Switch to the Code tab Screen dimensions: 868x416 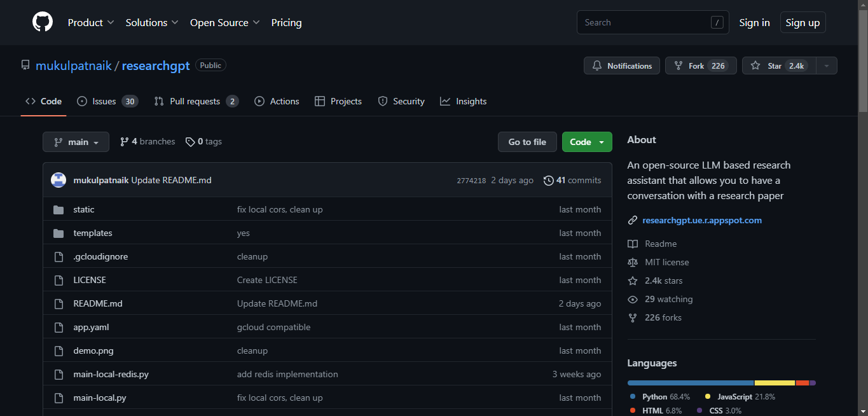43,101
